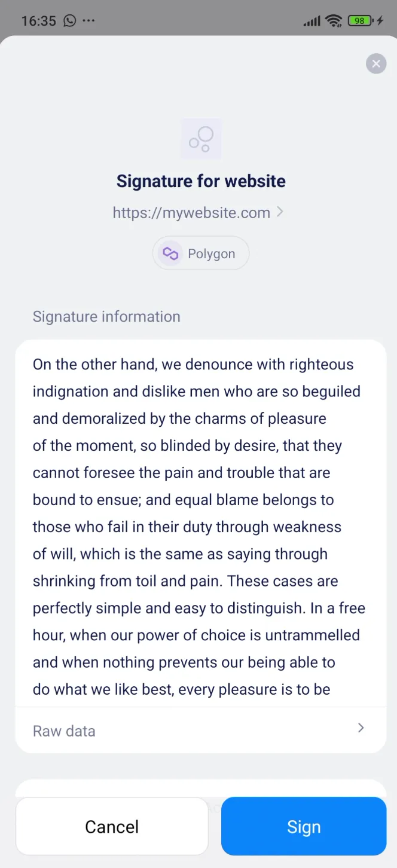The image size is (397, 868).
Task: Open the website details via the URL chevron
Action: point(280,212)
